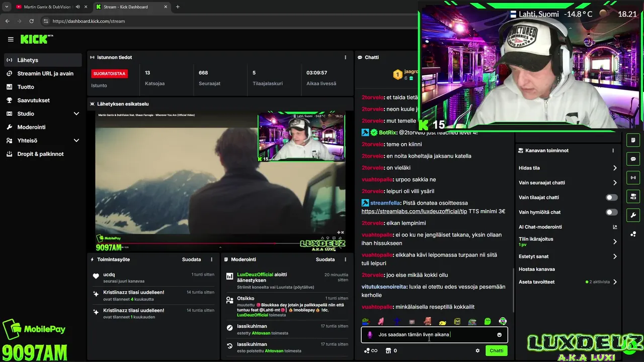Viewport: 644px width, 362px height.
Task: Click the KICK logo
Action: (x=36, y=39)
